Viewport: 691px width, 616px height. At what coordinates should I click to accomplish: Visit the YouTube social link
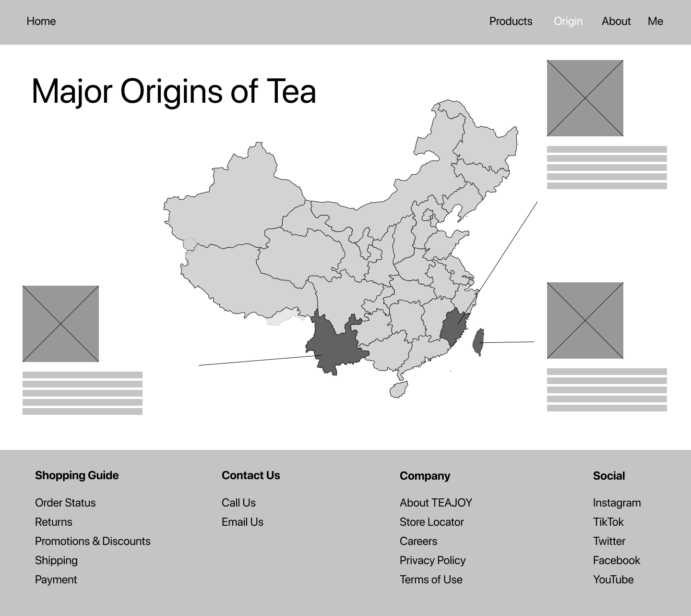pyautogui.click(x=613, y=580)
